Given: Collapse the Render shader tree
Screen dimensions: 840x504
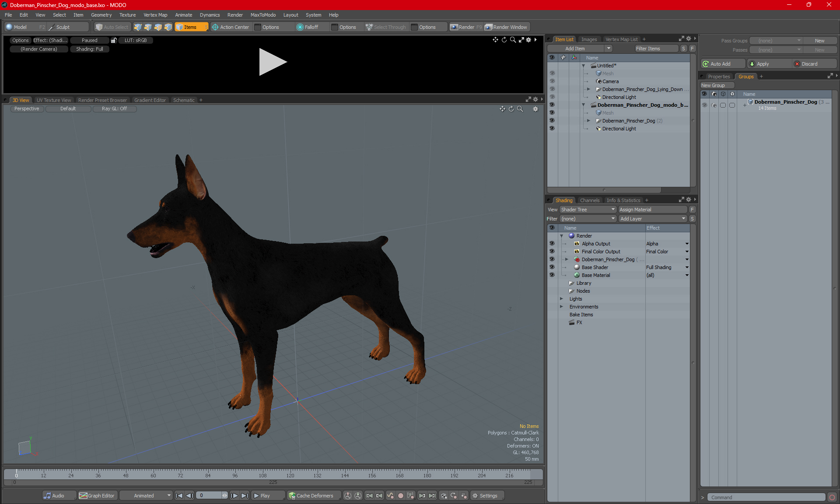Looking at the screenshot, I should pyautogui.click(x=561, y=236).
